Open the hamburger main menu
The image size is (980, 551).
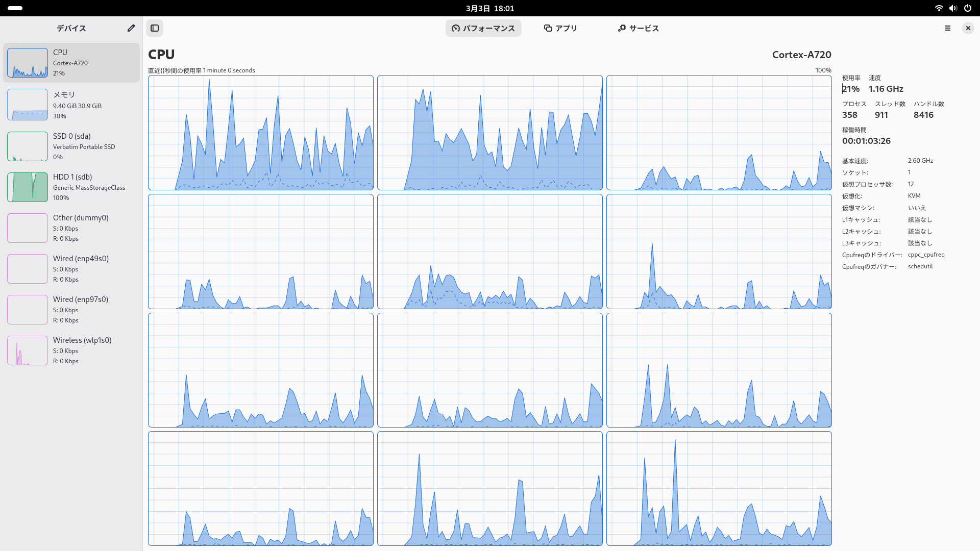tap(948, 28)
